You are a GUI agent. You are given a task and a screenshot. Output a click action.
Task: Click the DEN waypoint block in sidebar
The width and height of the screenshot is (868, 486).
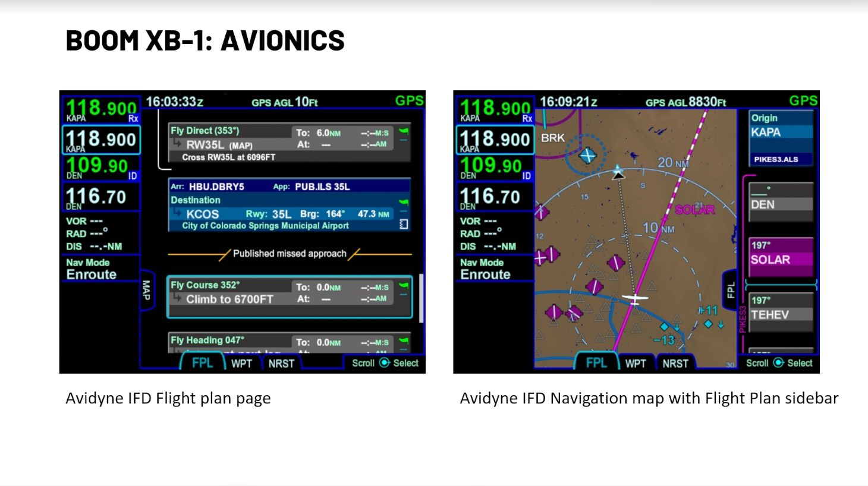point(781,202)
